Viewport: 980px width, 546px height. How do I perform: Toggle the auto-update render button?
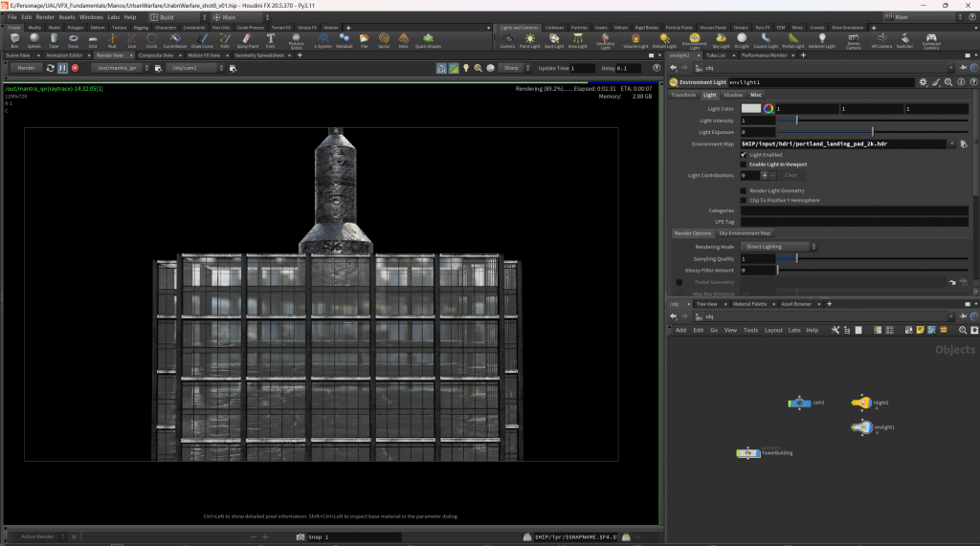tap(441, 68)
